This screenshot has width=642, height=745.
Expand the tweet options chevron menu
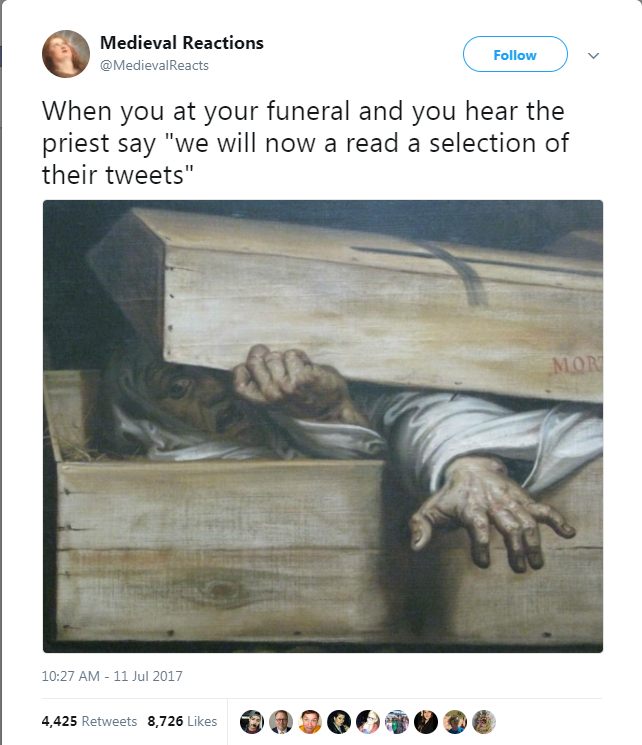pyautogui.click(x=593, y=55)
